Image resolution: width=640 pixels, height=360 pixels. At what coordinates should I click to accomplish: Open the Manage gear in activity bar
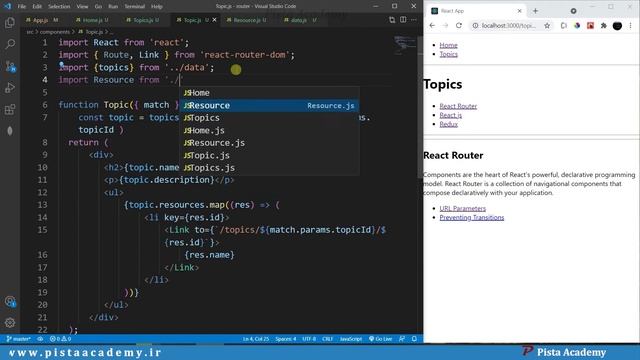coord(10,323)
